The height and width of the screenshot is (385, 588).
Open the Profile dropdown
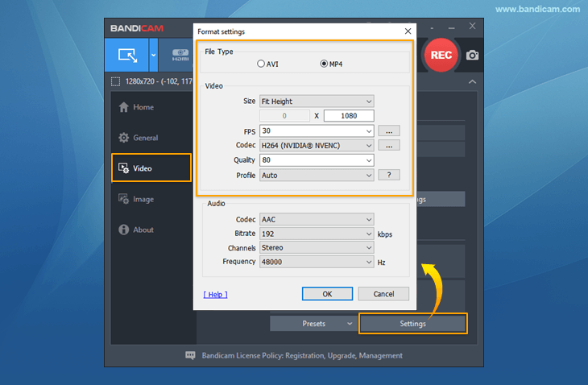click(317, 175)
